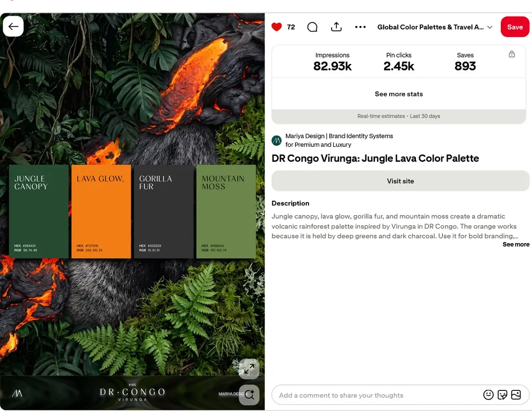The width and height of the screenshot is (532, 414).
Task: Unlike the pin via red heart
Action: 277,27
